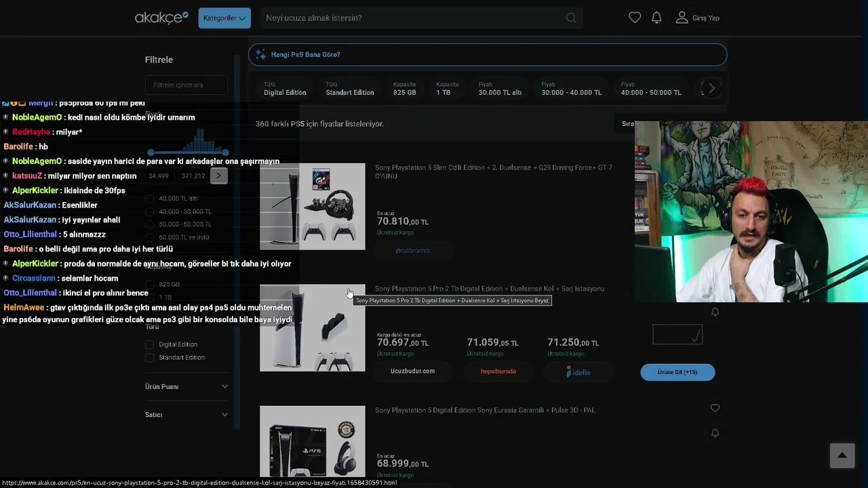Click the 68.999,00 TL price
Viewport: 868px width, 488px height.
(x=403, y=464)
